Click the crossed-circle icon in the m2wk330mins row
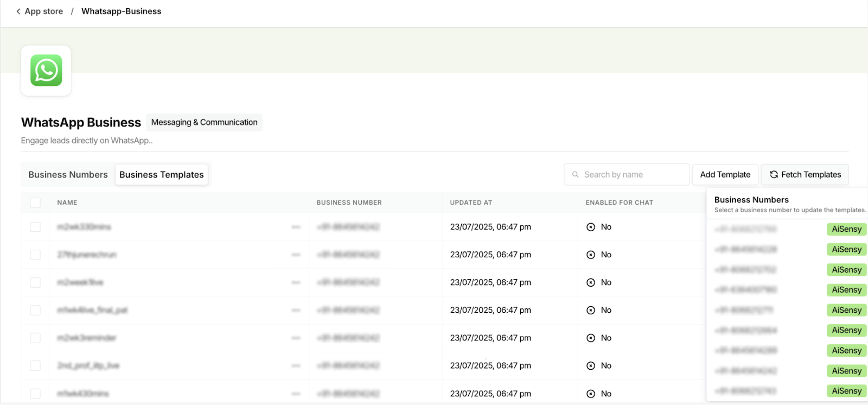The height and width of the screenshot is (405, 868). coord(591,227)
